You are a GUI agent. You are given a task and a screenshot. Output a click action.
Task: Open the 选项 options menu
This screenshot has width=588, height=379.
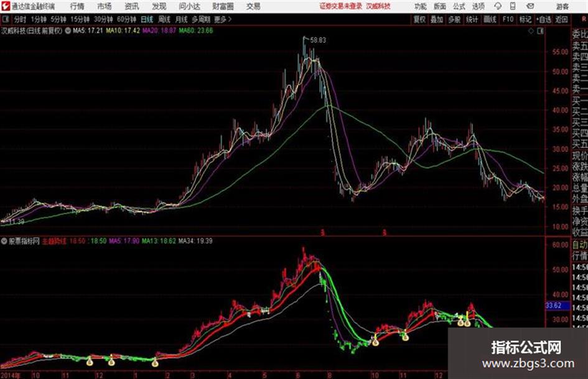click(x=478, y=6)
